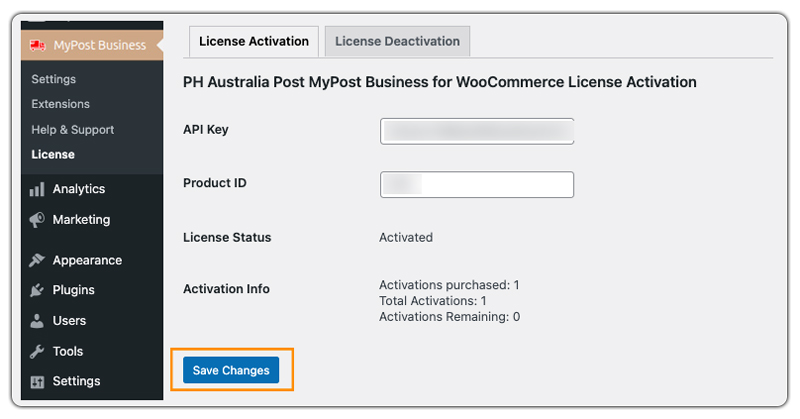Switch to the License Activation tab
Screen dimensions: 800x419
point(254,41)
